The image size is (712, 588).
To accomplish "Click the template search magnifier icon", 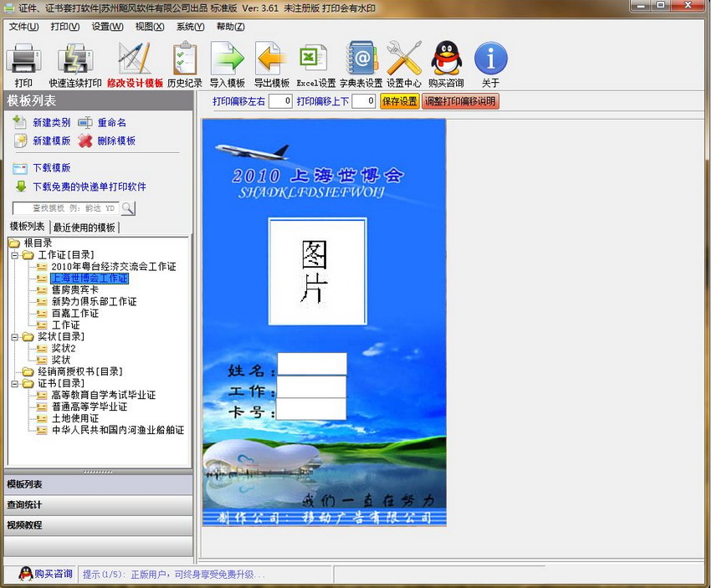I will pos(128,208).
